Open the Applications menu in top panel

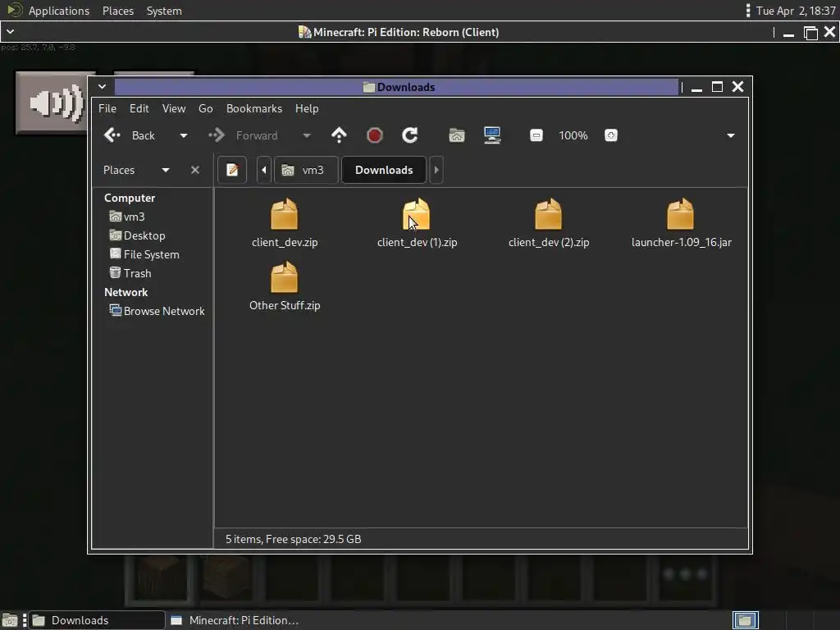[48, 10]
